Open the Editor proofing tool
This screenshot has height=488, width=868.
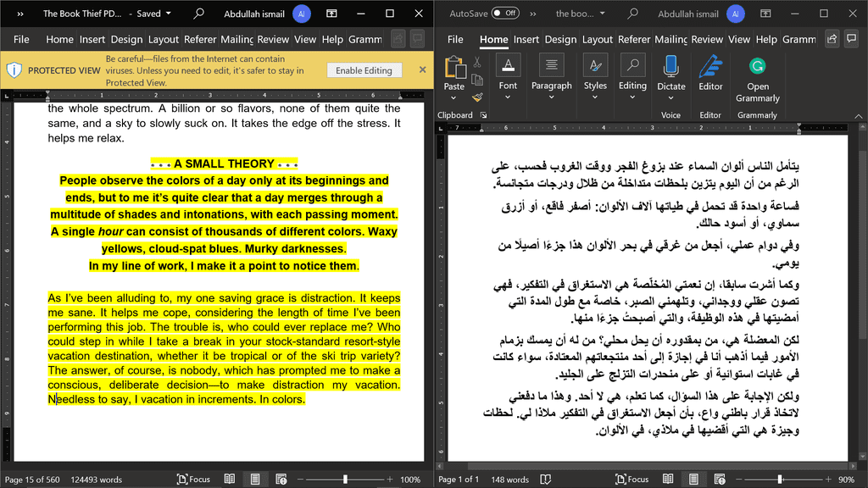tap(710, 74)
